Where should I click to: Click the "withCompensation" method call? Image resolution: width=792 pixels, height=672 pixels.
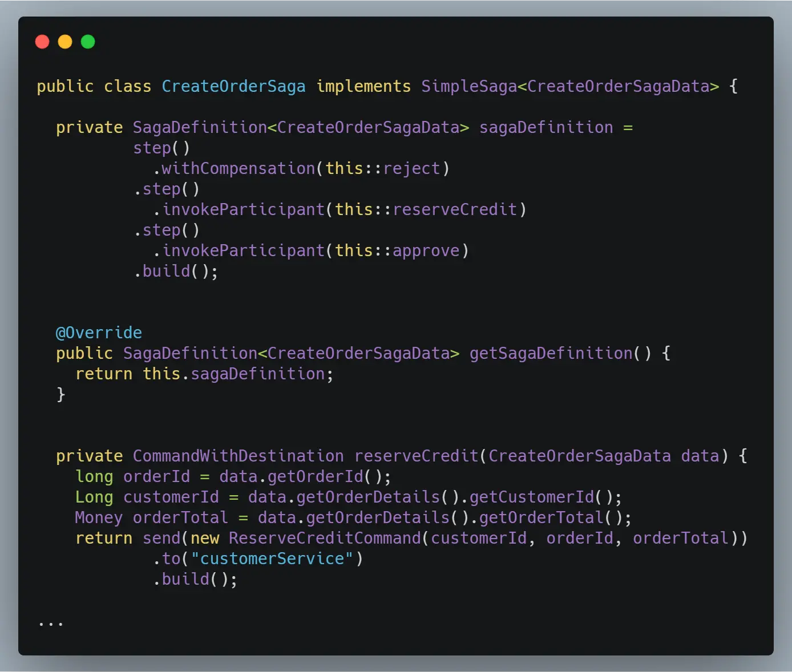click(239, 168)
